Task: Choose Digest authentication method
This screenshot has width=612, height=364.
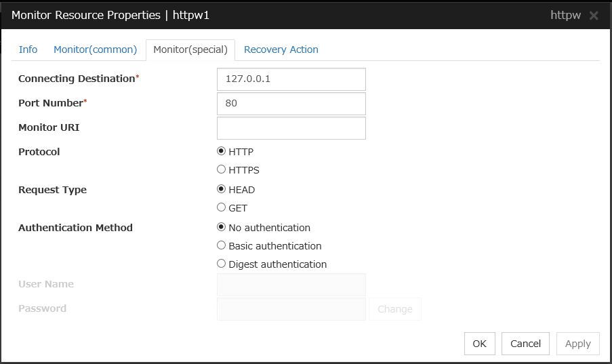Action: (222, 264)
